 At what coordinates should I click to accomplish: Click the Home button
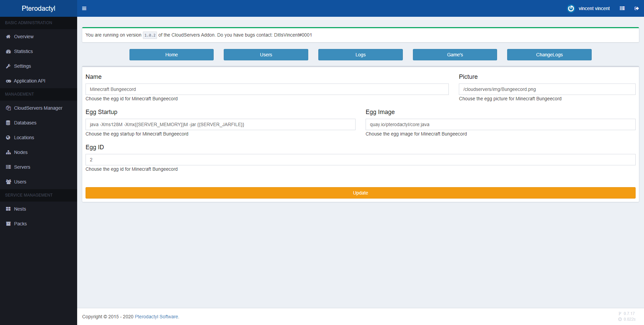(171, 55)
